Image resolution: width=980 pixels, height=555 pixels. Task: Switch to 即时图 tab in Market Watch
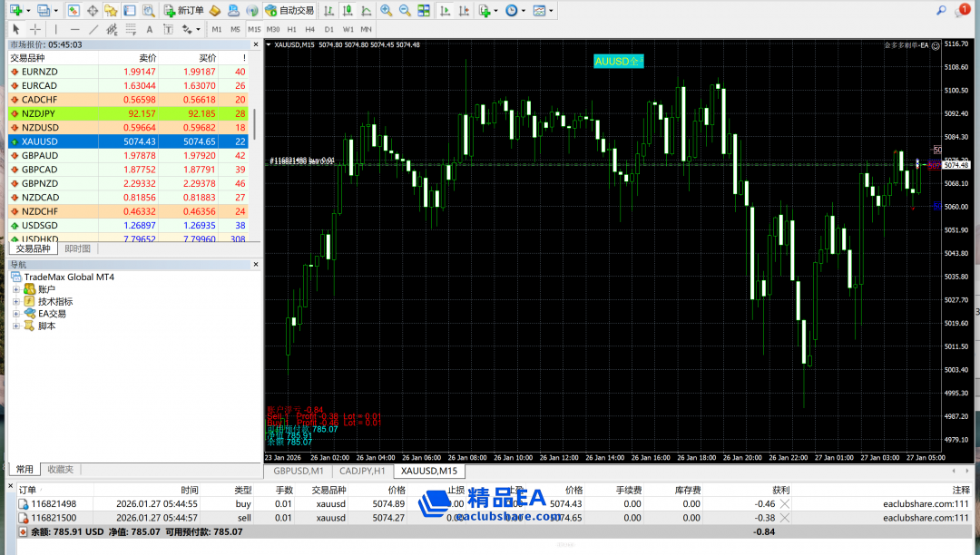78,248
